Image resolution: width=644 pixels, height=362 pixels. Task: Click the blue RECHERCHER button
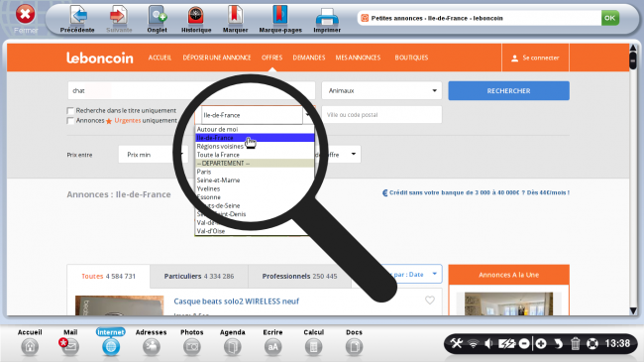[x=508, y=90]
